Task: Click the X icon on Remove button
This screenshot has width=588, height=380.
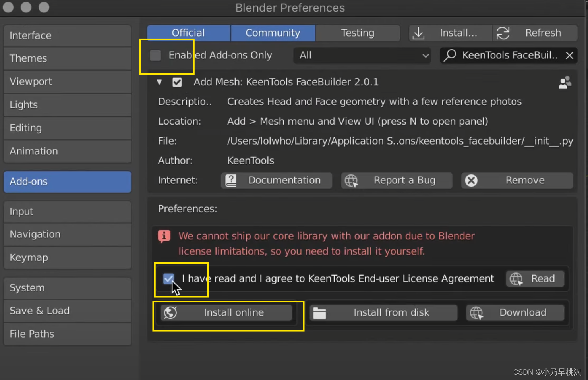Action: (471, 181)
